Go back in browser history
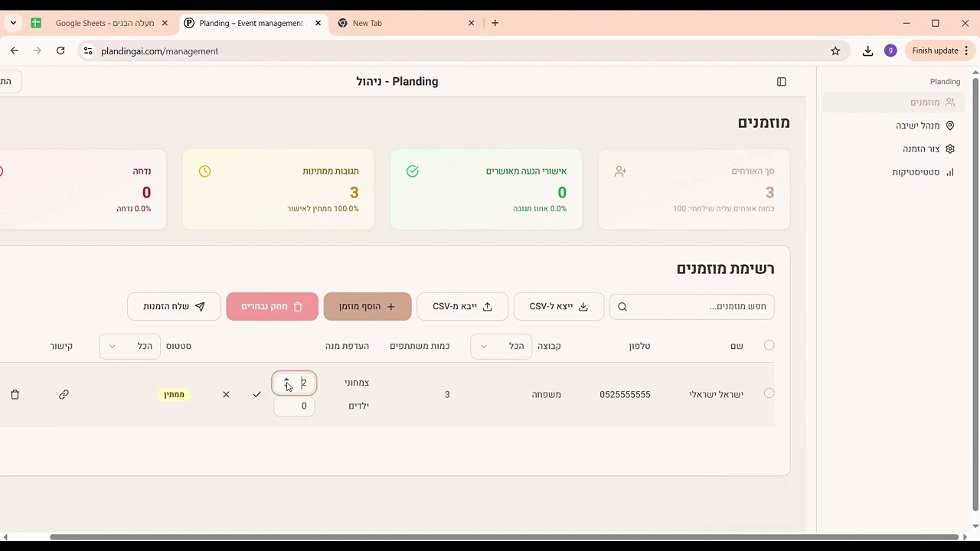 pyautogui.click(x=15, y=51)
